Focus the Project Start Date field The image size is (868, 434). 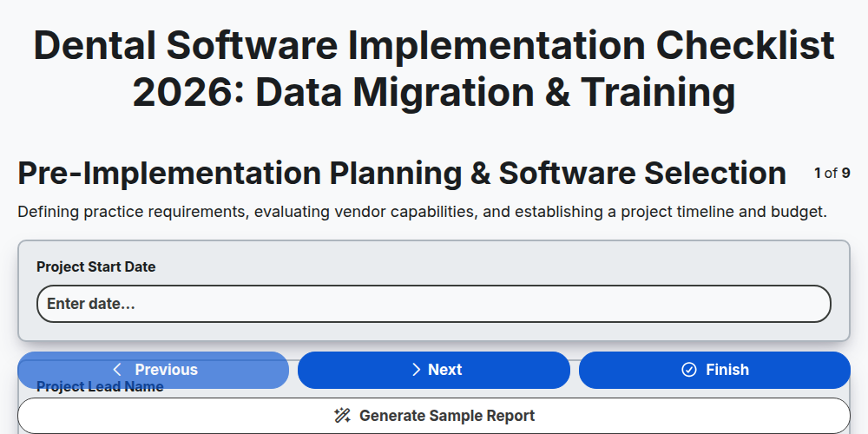[x=433, y=304]
